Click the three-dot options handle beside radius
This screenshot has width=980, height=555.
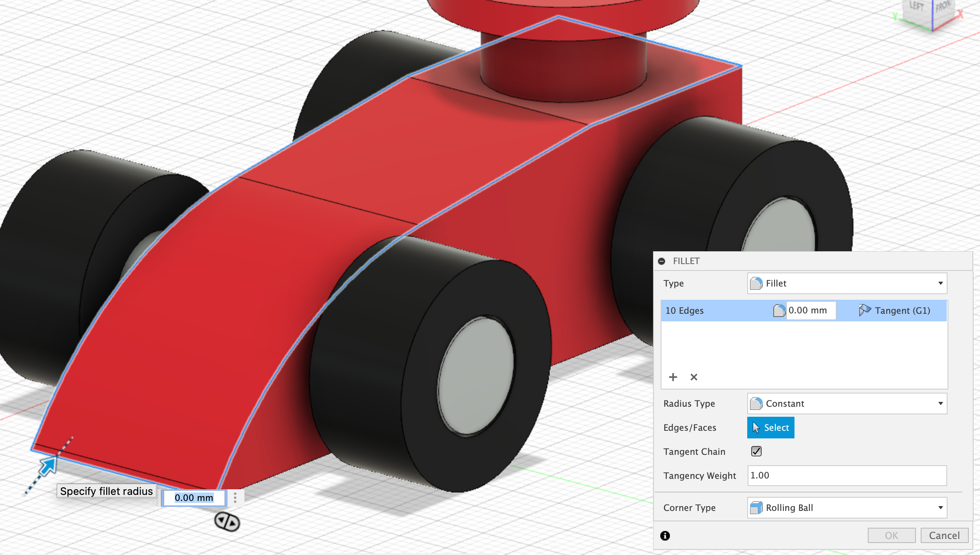click(235, 498)
